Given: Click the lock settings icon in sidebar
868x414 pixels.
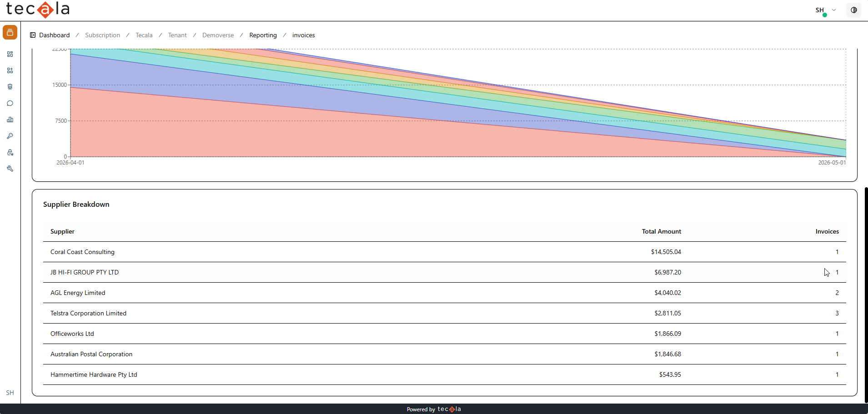Looking at the screenshot, I should (10, 152).
